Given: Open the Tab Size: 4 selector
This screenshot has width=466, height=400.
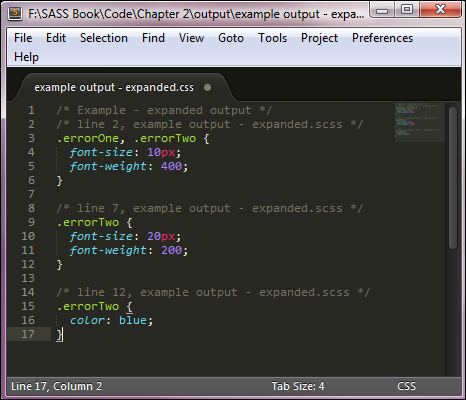Looking at the screenshot, I should pyautogui.click(x=298, y=386).
